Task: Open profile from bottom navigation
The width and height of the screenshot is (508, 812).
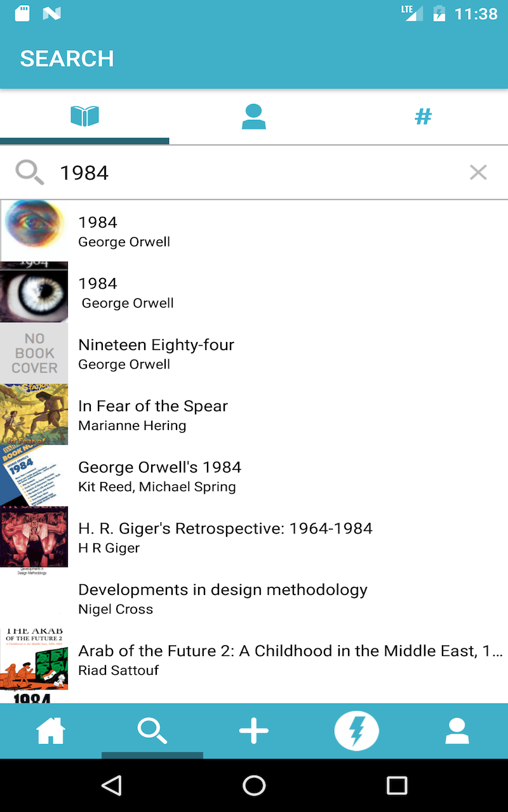Action: 457,731
